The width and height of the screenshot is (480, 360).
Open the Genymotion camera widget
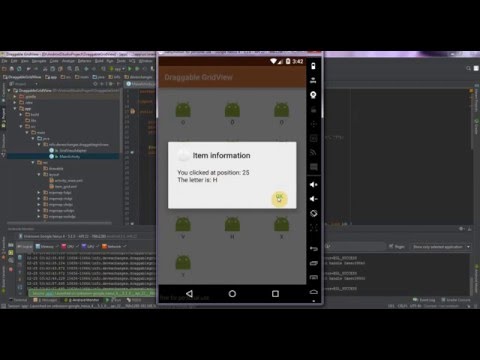coord(313,95)
